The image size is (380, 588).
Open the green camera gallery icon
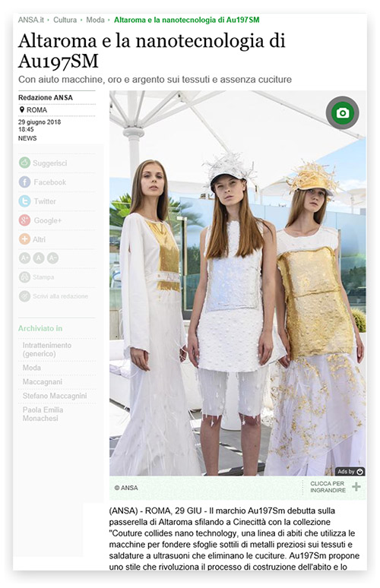click(342, 112)
